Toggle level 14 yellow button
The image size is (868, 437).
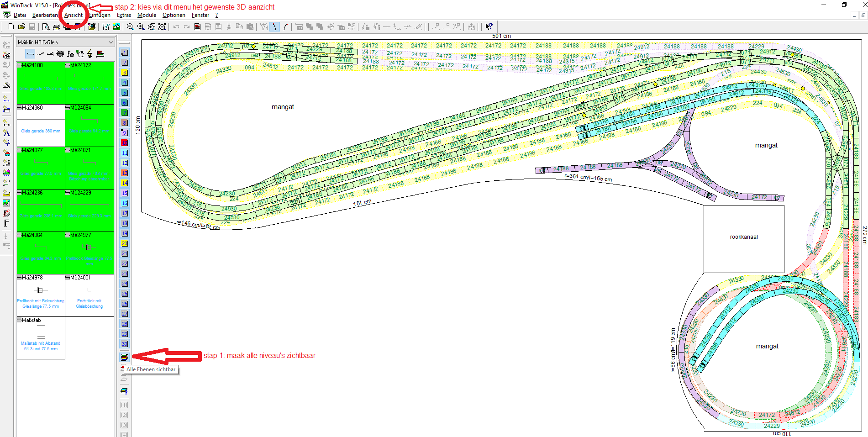pos(124,183)
